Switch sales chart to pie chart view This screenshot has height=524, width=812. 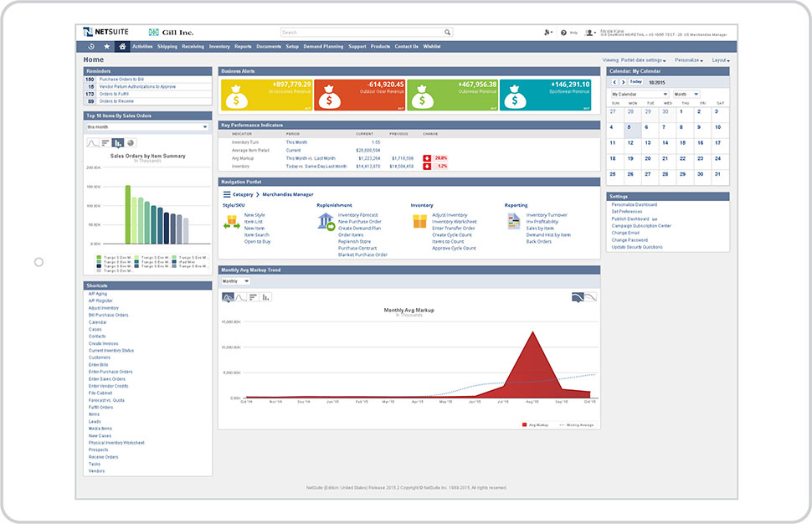tap(131, 143)
